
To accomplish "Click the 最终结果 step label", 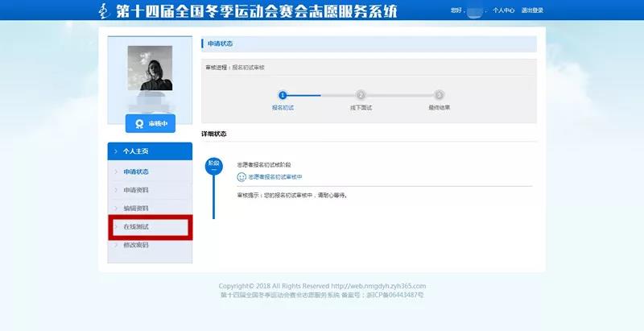I will pyautogui.click(x=439, y=108).
